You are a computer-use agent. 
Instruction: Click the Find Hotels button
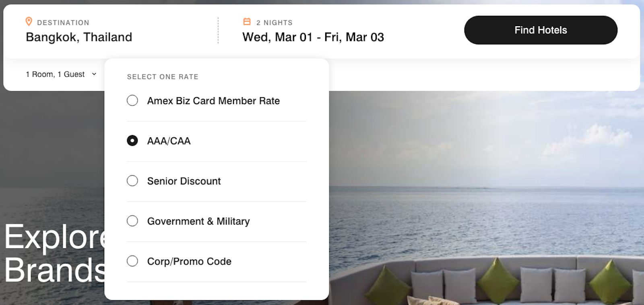pyautogui.click(x=540, y=30)
